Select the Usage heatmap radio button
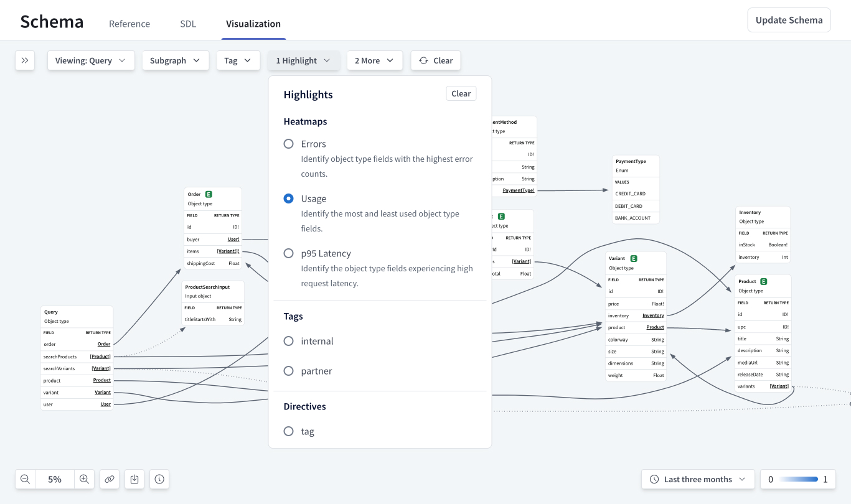The height and width of the screenshot is (504, 851). 288,198
